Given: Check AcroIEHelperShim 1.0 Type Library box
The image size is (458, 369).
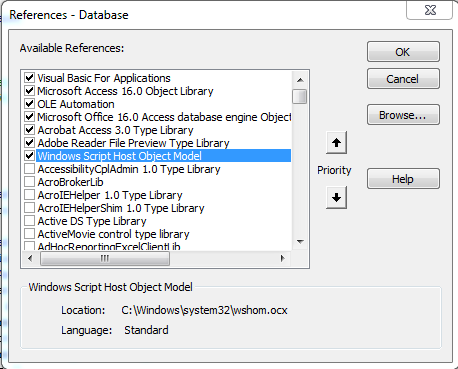Looking at the screenshot, I should [29, 208].
